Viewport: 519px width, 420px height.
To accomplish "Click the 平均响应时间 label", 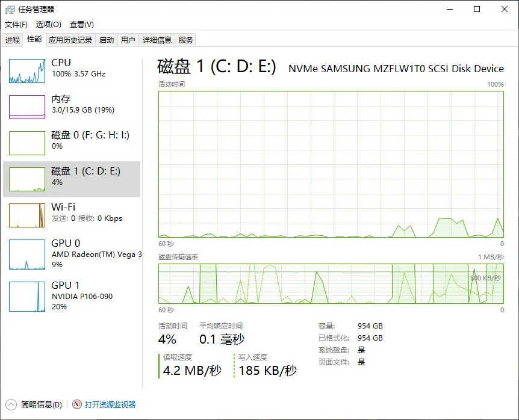I will pos(221,326).
